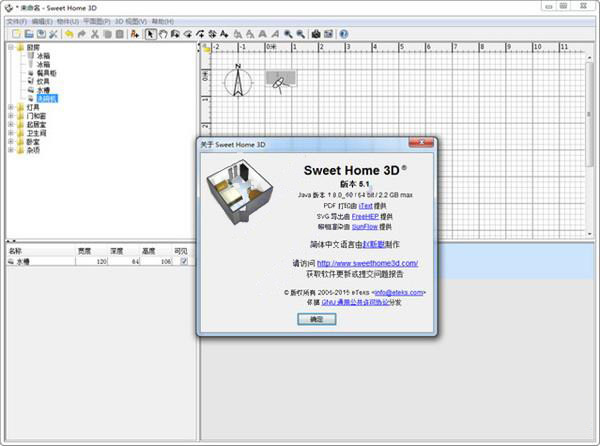Open the 平面图(P) menu
The height and width of the screenshot is (446, 600).
97,21
